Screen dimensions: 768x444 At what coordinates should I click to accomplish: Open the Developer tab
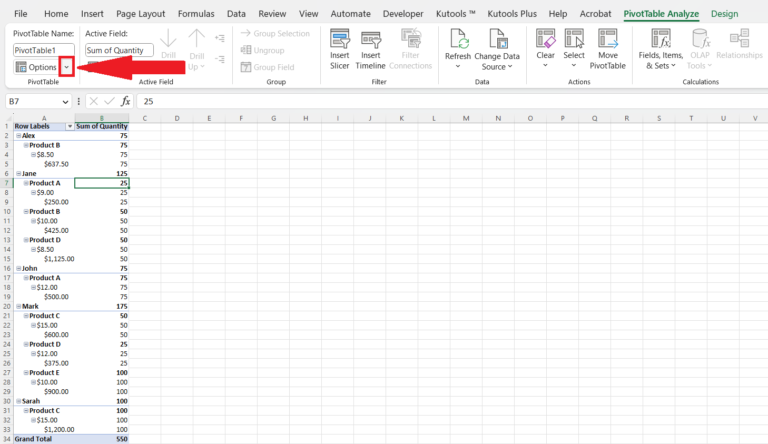403,14
